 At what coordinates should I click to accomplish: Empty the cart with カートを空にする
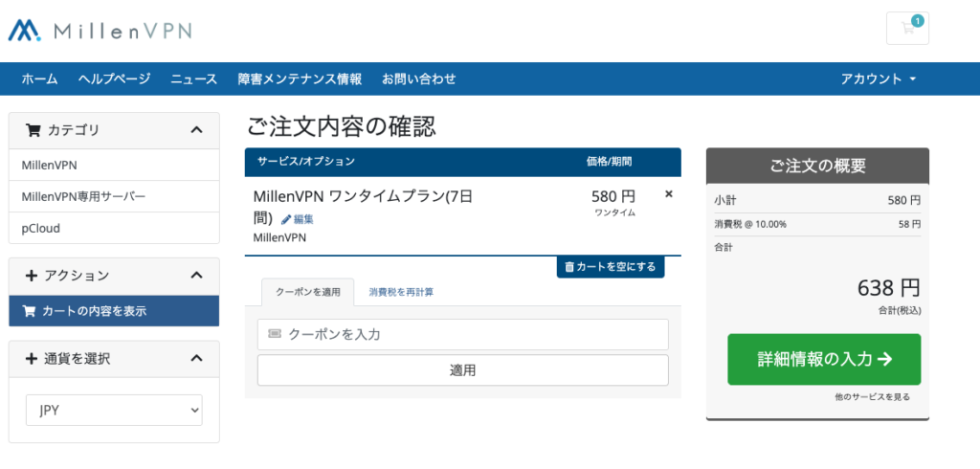(611, 267)
